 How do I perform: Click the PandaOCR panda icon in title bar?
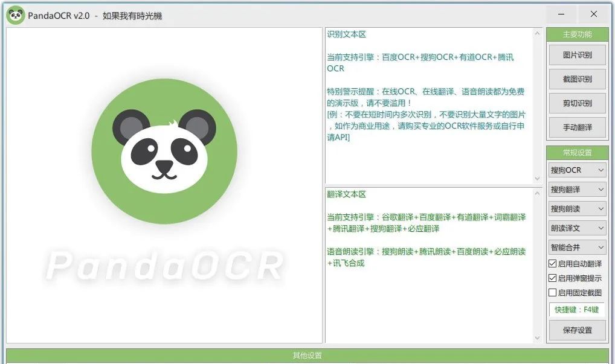pos(16,15)
